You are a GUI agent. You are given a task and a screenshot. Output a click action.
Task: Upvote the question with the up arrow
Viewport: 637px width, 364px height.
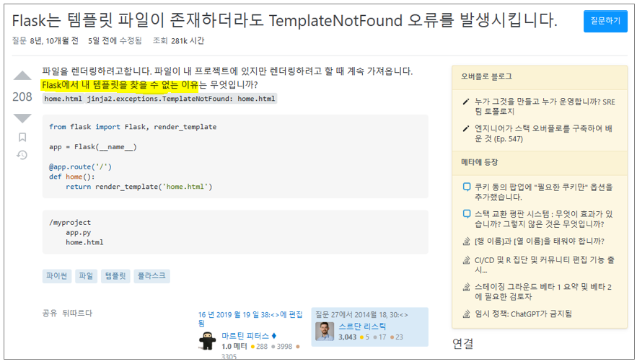[22, 76]
